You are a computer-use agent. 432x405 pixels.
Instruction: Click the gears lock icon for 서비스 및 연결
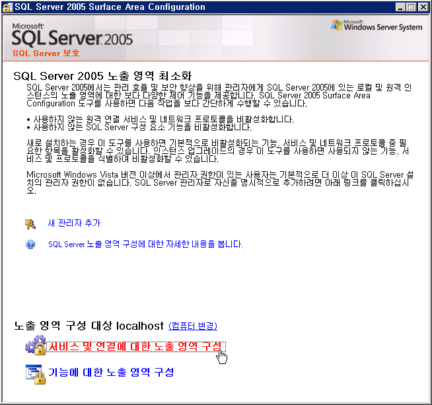point(35,345)
